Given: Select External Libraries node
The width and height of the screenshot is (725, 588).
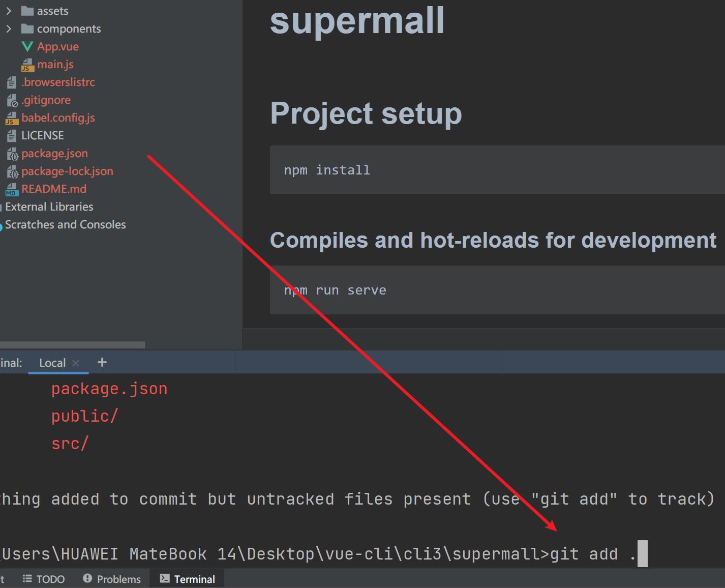Looking at the screenshot, I should pos(49,207).
